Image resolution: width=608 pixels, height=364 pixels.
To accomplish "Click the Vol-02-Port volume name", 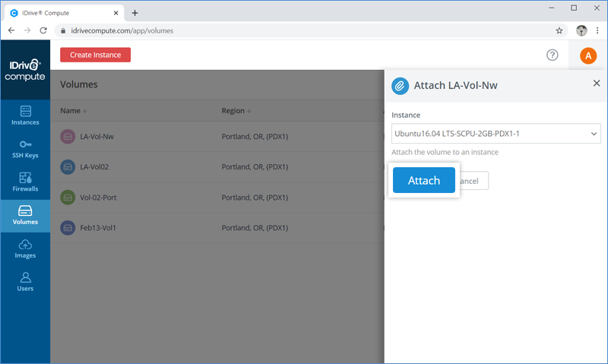I will pyautogui.click(x=98, y=198).
